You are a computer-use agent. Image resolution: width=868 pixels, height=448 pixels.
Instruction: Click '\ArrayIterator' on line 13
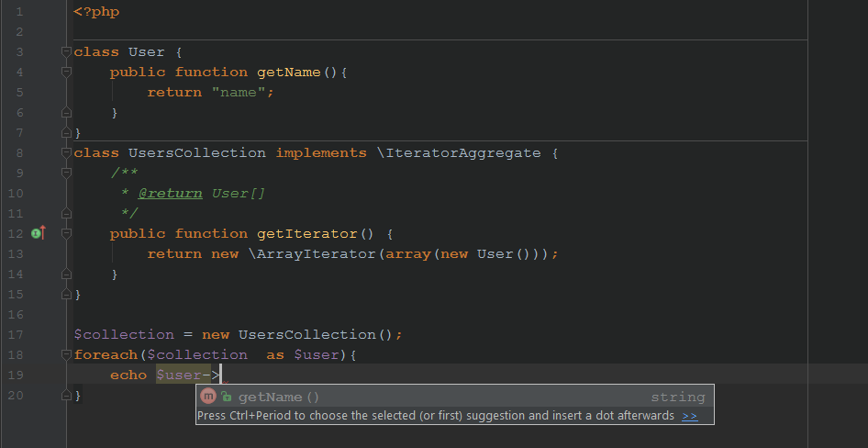coord(312,253)
